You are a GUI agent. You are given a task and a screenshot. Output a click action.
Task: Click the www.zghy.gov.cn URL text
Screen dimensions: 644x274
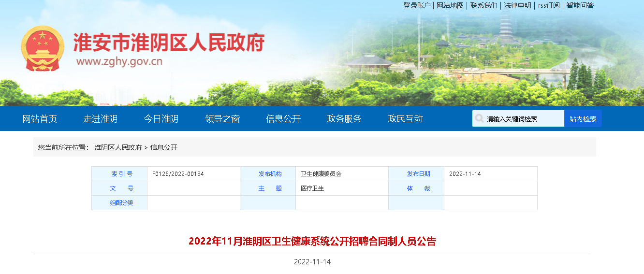(119, 61)
